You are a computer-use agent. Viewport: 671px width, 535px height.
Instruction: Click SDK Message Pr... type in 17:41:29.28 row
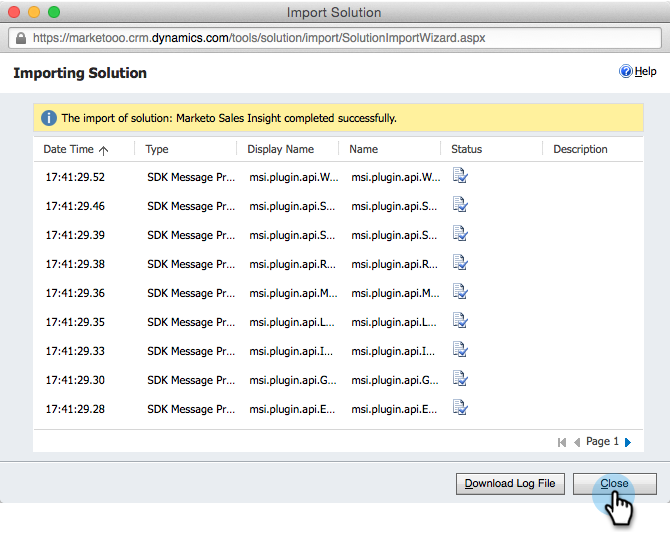[191, 409]
